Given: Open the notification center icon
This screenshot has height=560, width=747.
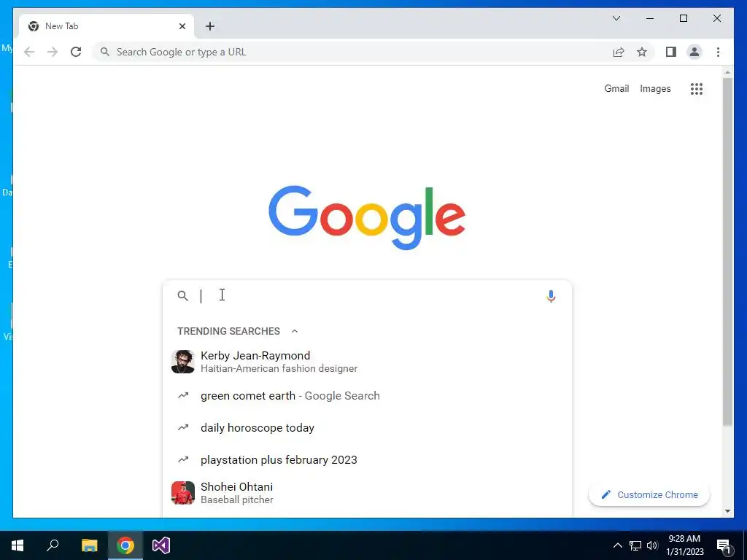Looking at the screenshot, I should [x=724, y=545].
